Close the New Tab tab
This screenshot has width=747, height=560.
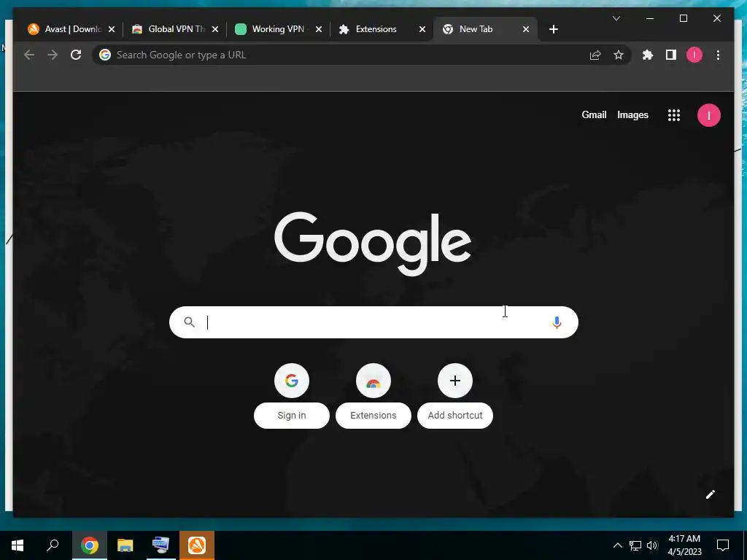pyautogui.click(x=526, y=29)
